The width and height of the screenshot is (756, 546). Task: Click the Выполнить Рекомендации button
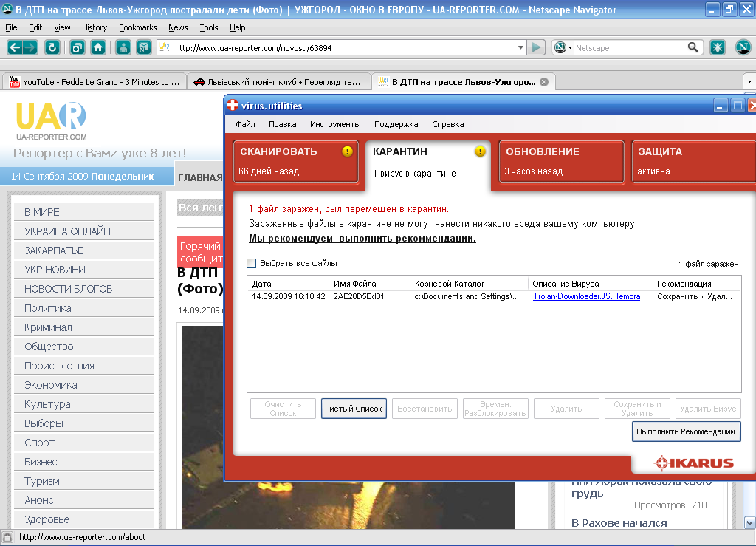[x=686, y=431]
